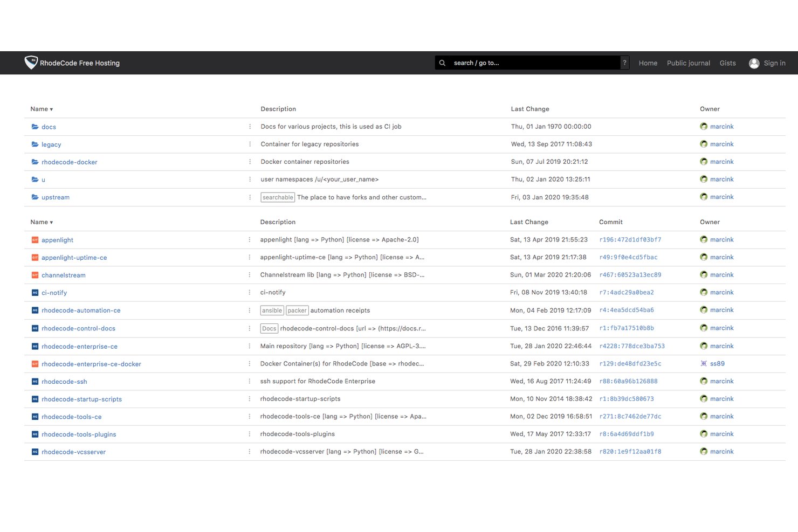Click the searchable tag in upstream row
Screen dimensions: 798x532
point(278,197)
